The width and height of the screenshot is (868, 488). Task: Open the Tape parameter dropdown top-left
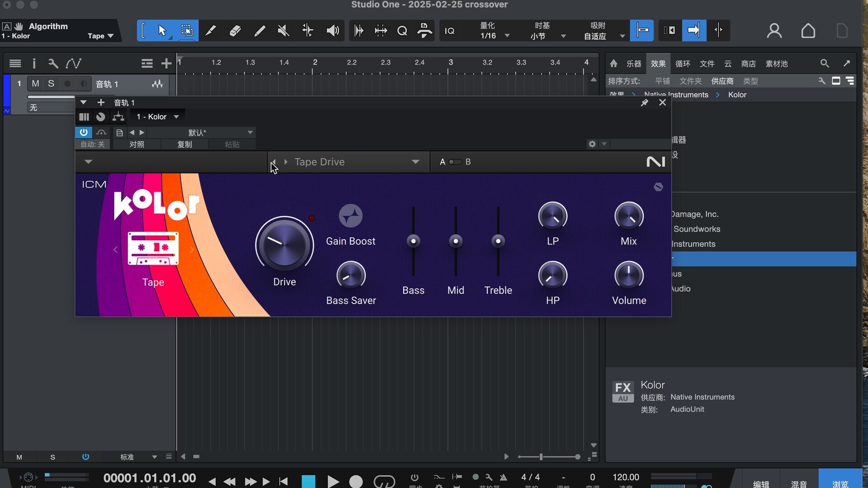[x=100, y=36]
